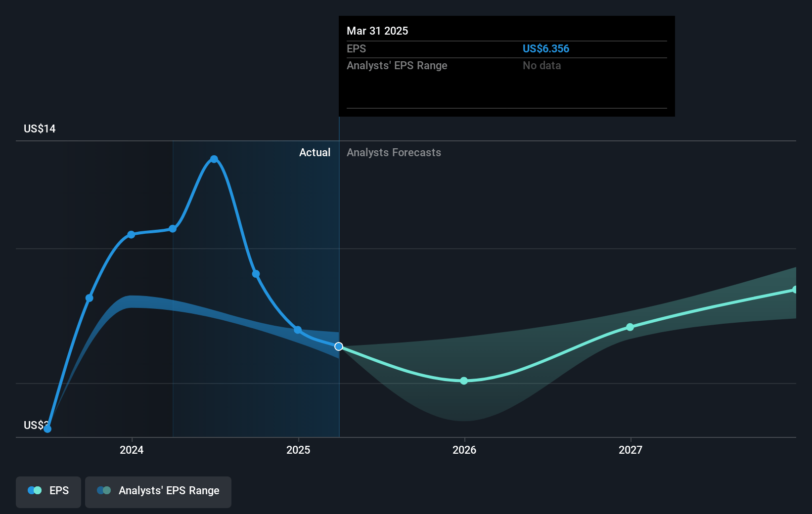Click the final forecast point at chart's right edge
812x514 pixels.
[x=794, y=290]
